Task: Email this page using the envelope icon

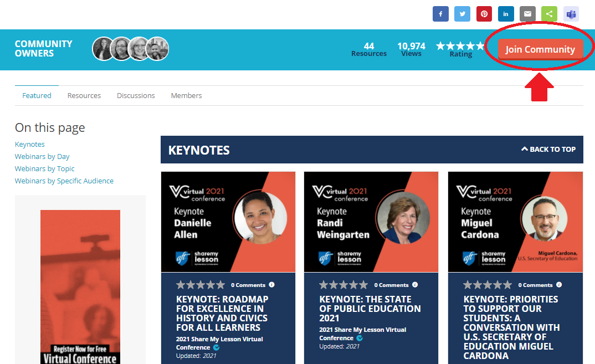Action: [x=527, y=14]
